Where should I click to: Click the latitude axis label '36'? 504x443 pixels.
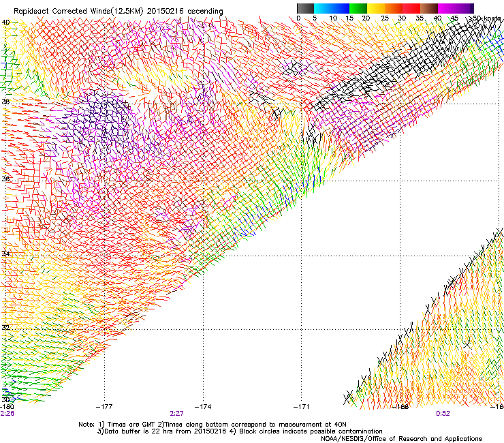5,179
